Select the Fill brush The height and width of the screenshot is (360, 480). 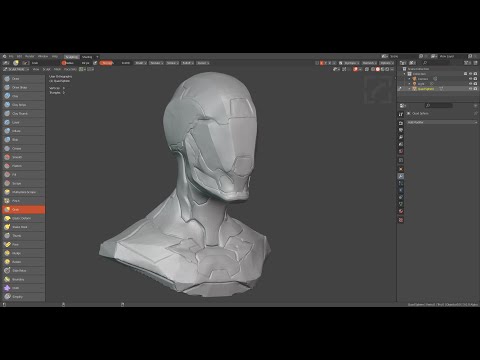click(x=23, y=174)
